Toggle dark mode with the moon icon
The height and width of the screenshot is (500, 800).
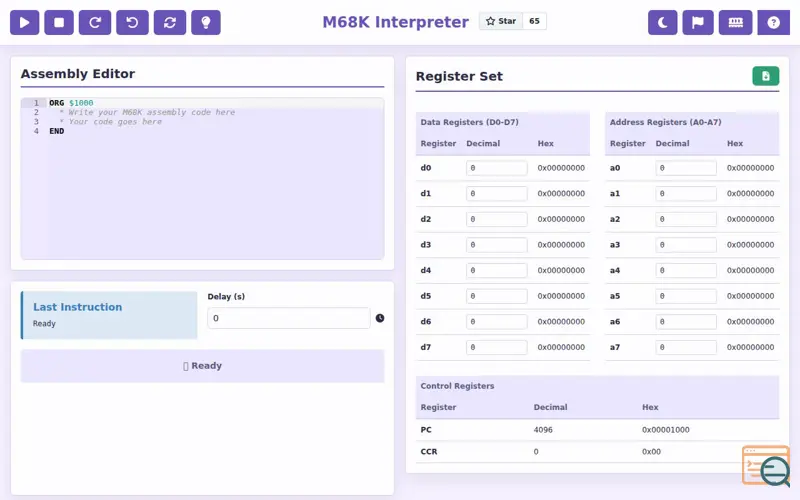coord(662,22)
